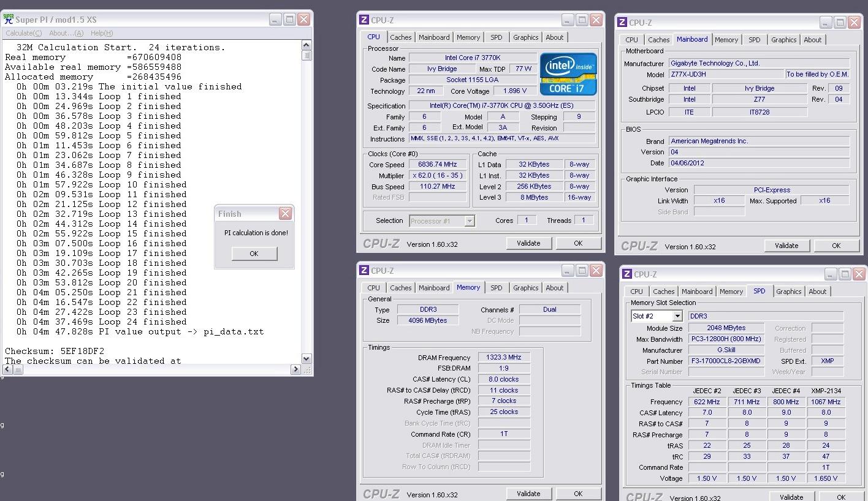Screen dimensions: 868x501
Task: Switch to the SPD tab in the Mainboard window
Action: tap(755, 40)
